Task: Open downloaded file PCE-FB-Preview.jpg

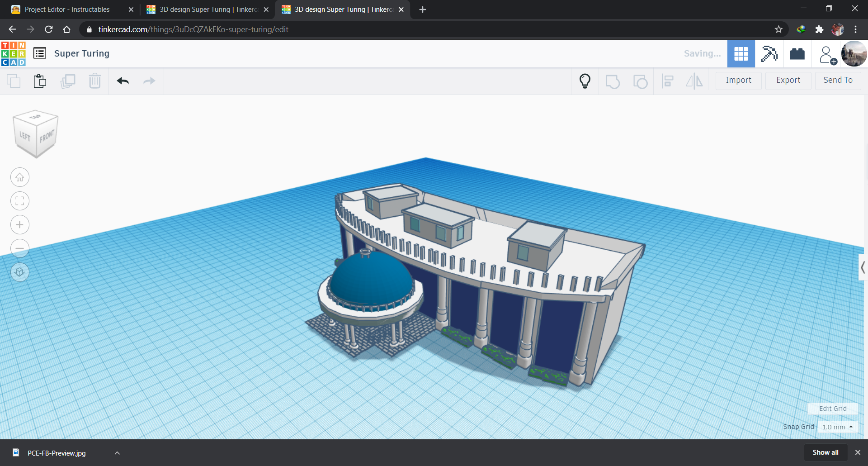Action: point(56,453)
